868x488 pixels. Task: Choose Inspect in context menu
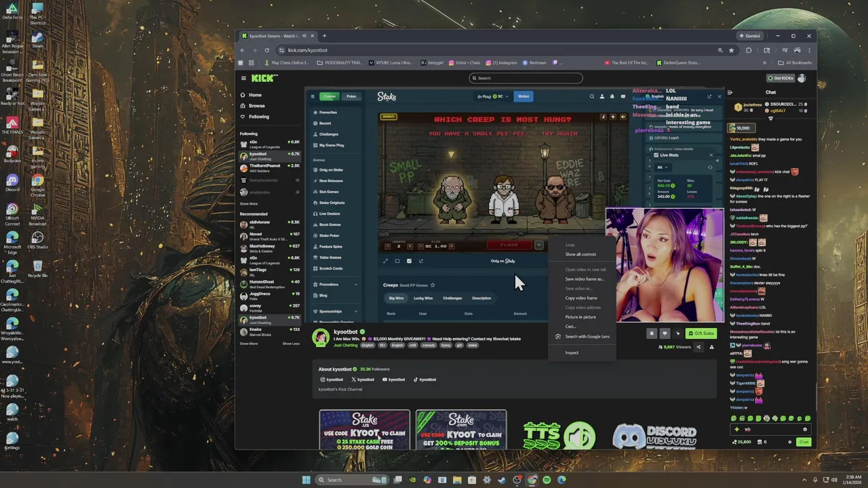coord(572,352)
